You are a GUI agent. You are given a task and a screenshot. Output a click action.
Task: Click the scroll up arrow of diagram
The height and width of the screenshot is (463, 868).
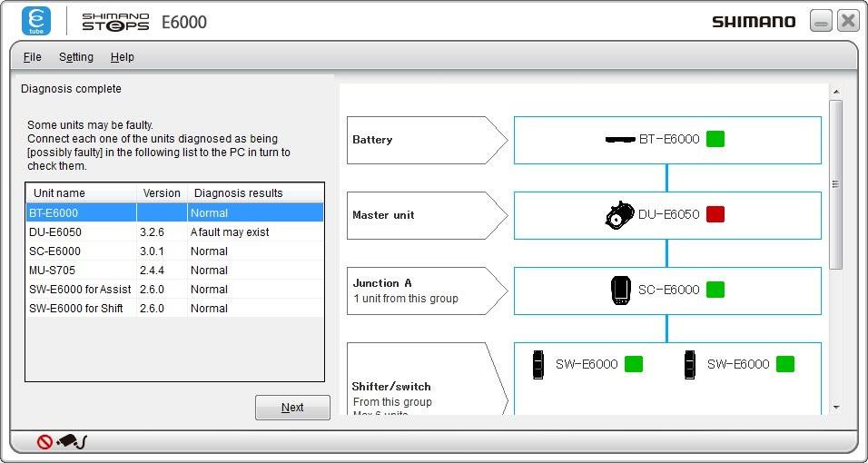click(x=836, y=92)
